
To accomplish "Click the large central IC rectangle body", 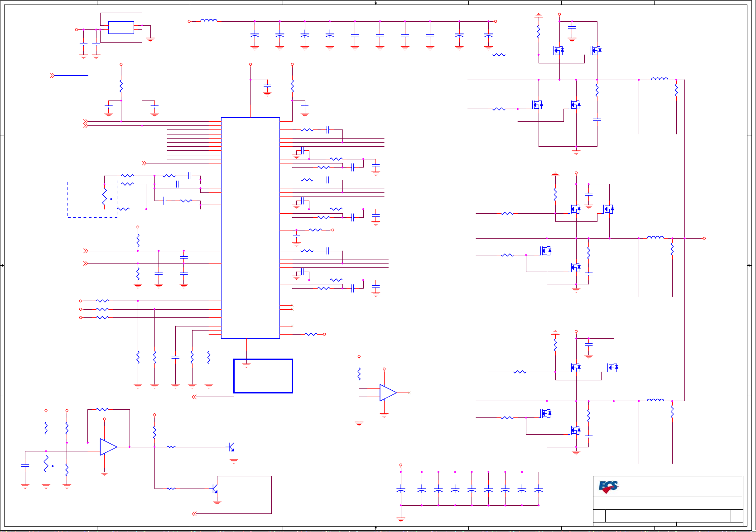I will point(250,228).
